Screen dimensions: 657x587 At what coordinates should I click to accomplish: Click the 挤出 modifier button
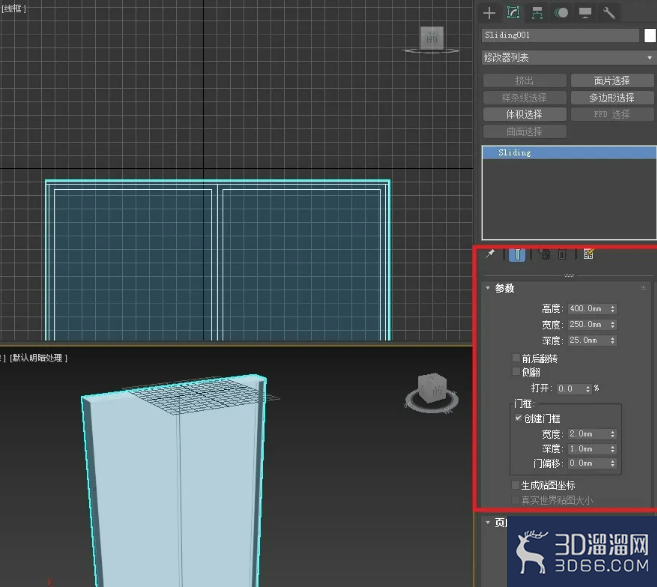[x=525, y=80]
